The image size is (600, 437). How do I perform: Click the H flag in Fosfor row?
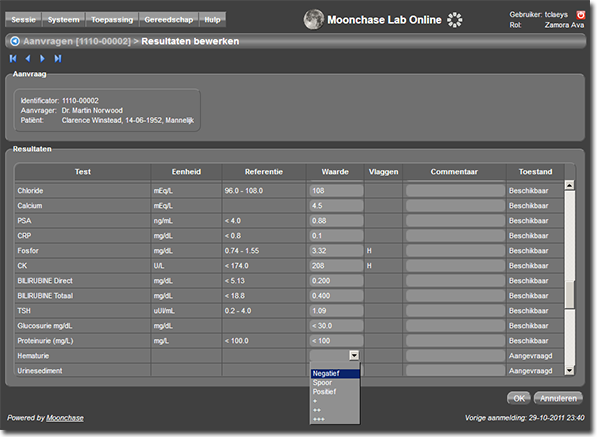369,251
